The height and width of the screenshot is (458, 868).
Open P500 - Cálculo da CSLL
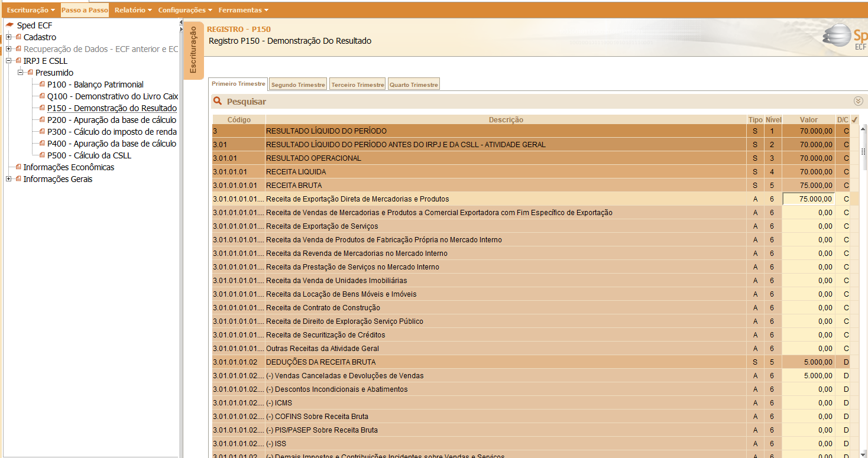coord(89,155)
